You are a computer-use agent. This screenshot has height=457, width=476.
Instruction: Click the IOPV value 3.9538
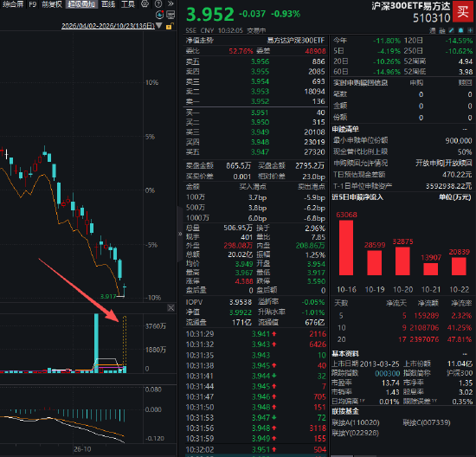click(x=241, y=302)
